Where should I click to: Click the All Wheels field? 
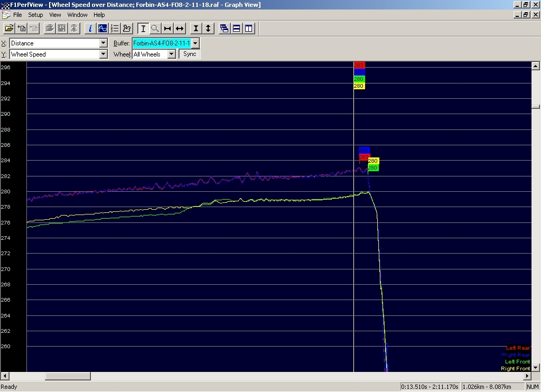coord(150,54)
